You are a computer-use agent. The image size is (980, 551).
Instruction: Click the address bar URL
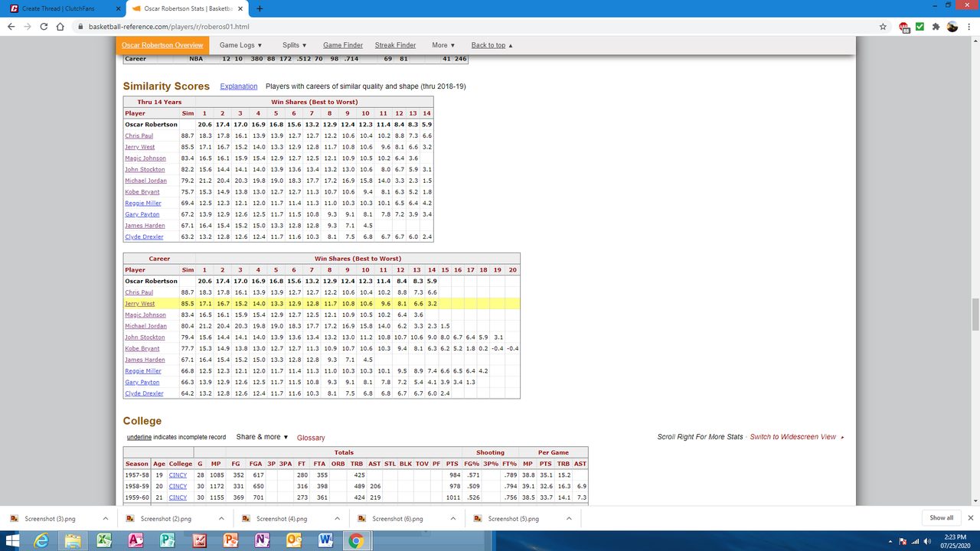[x=168, y=26]
